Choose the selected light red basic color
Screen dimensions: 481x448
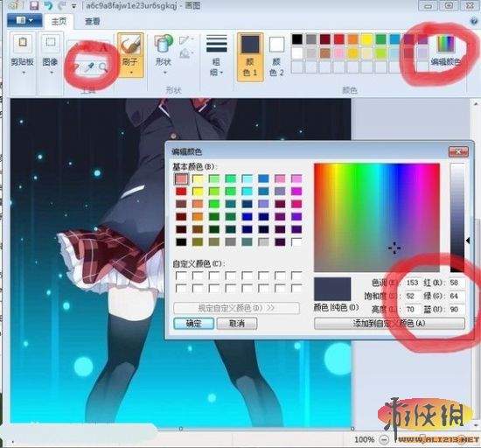181,178
